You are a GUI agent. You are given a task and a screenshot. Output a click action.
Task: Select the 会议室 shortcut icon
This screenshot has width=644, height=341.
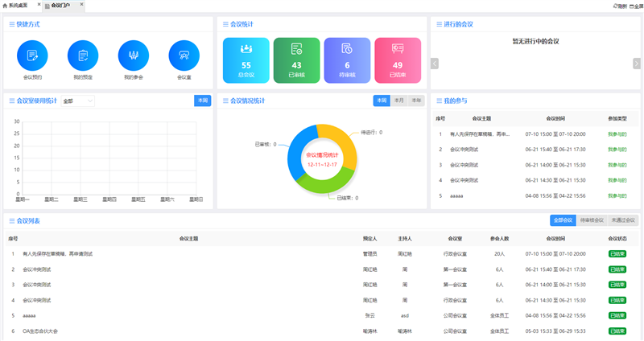pos(184,55)
